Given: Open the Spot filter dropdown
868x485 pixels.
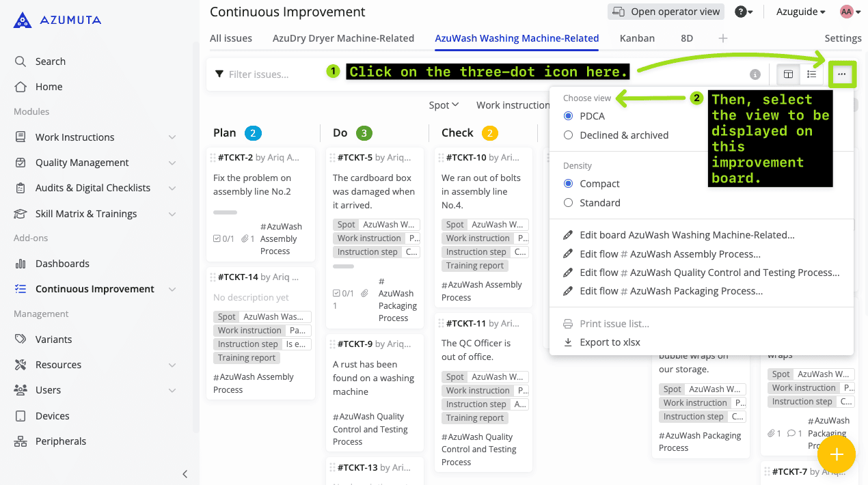Looking at the screenshot, I should click(x=444, y=105).
